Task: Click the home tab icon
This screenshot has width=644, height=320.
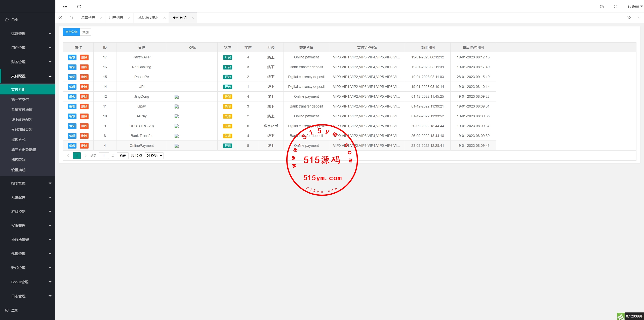Action: [x=71, y=18]
